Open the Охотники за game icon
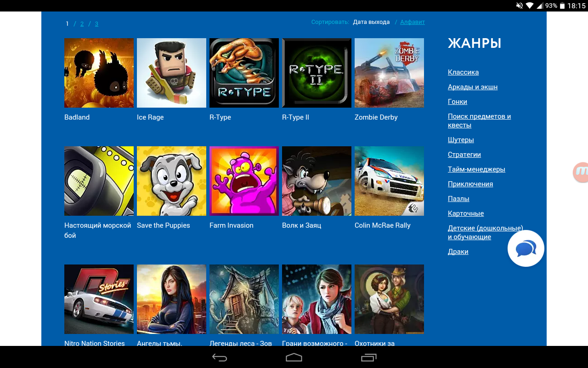Viewport: 588px width, 368px height. click(x=389, y=299)
